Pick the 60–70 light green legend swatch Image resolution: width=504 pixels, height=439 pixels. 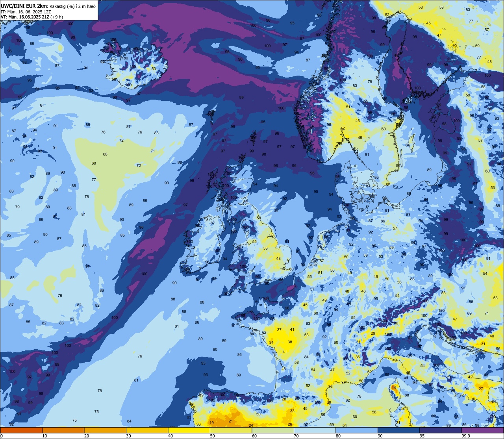tap(273, 430)
